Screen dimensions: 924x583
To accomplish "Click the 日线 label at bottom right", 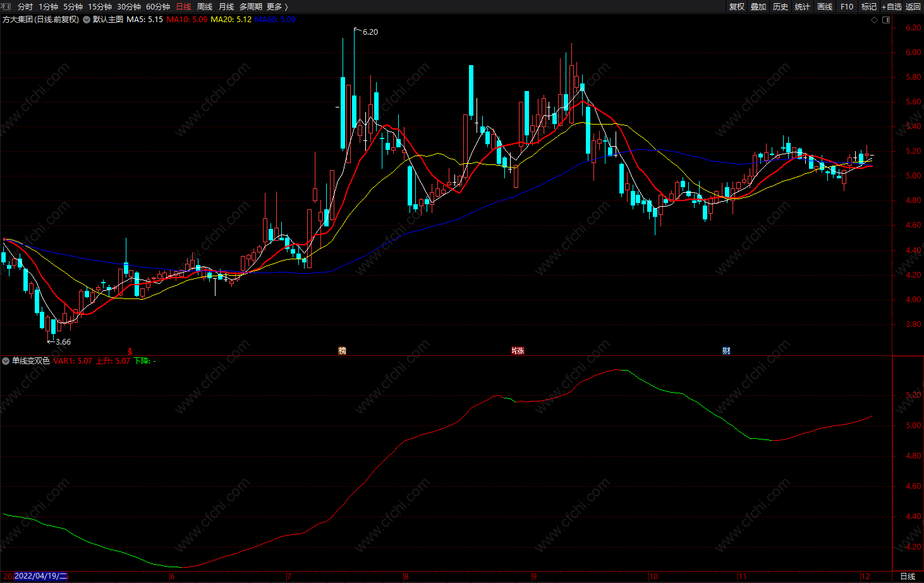I will 908,576.
